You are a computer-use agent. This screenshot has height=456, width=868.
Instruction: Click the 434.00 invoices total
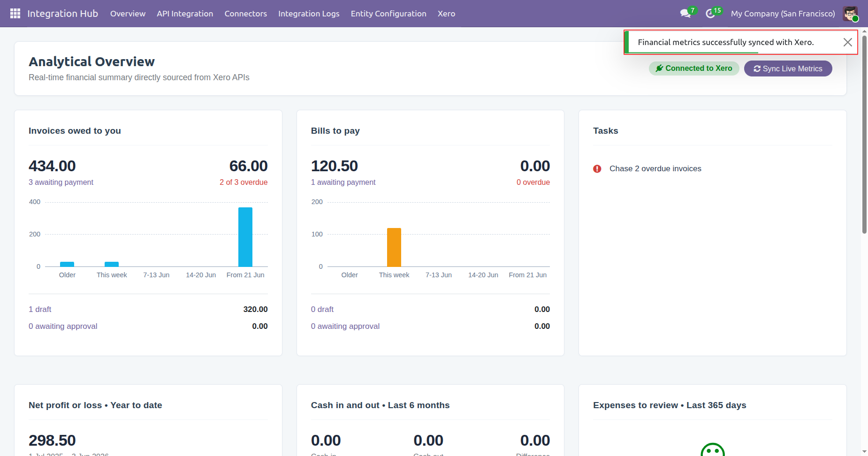52,166
